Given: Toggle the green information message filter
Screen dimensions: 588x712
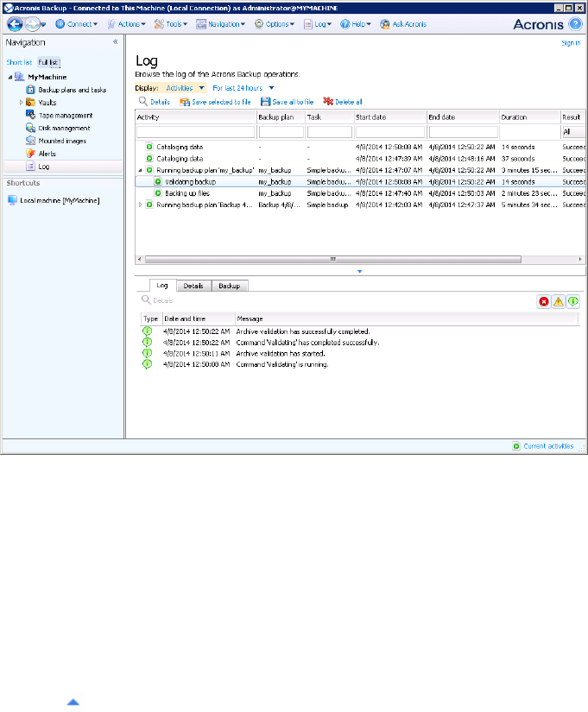Looking at the screenshot, I should [573, 301].
